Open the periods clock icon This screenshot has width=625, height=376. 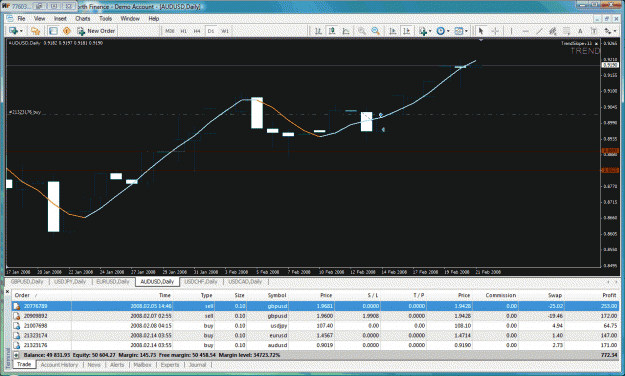(x=440, y=31)
